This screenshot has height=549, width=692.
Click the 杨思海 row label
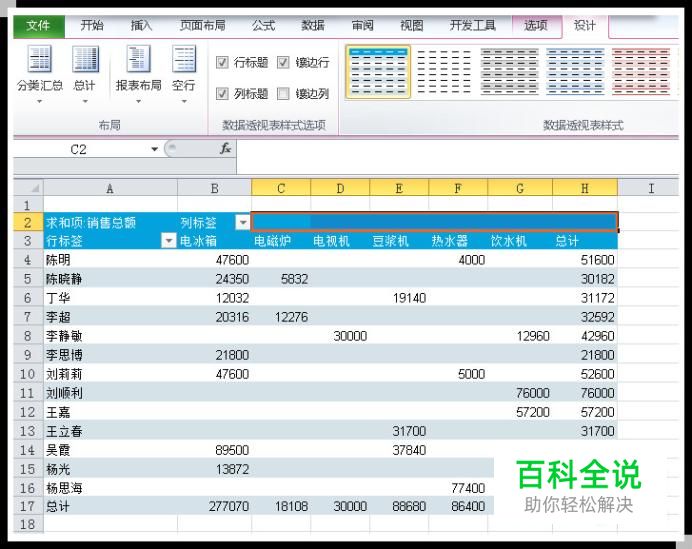[110, 488]
